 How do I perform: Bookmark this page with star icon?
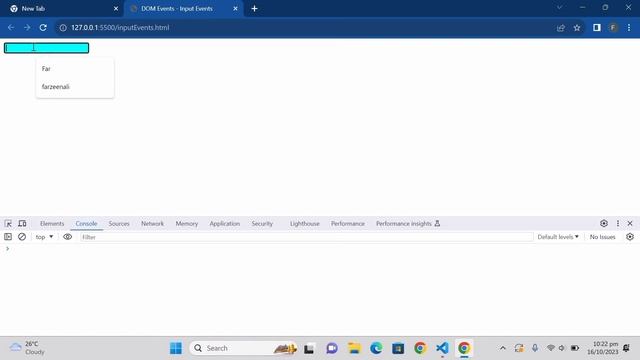tap(577, 27)
